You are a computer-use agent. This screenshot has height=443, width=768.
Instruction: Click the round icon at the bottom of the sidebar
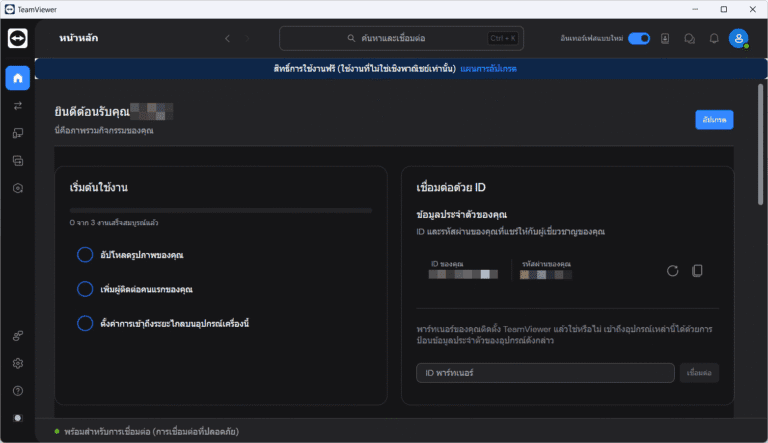(18, 418)
